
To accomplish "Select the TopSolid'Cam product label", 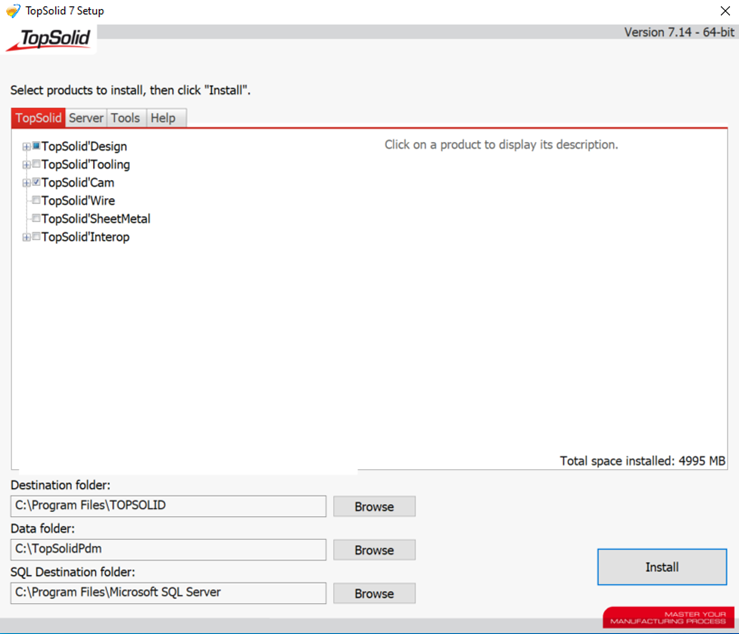I will point(78,183).
